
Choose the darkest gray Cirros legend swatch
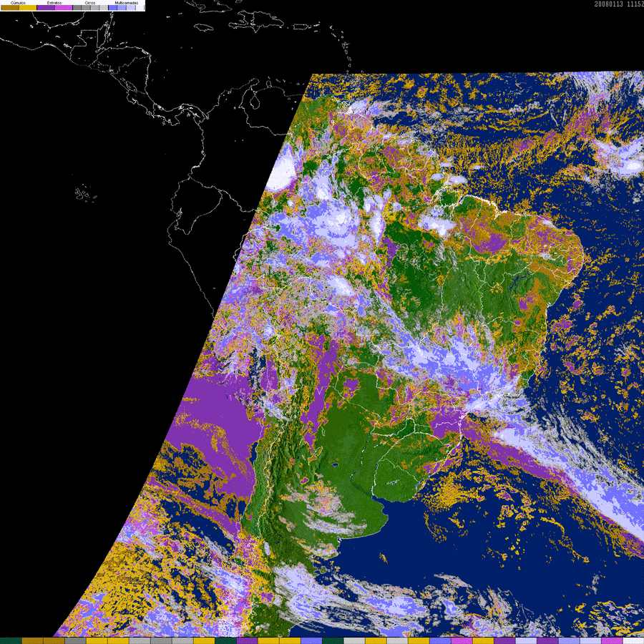pos(77,7)
